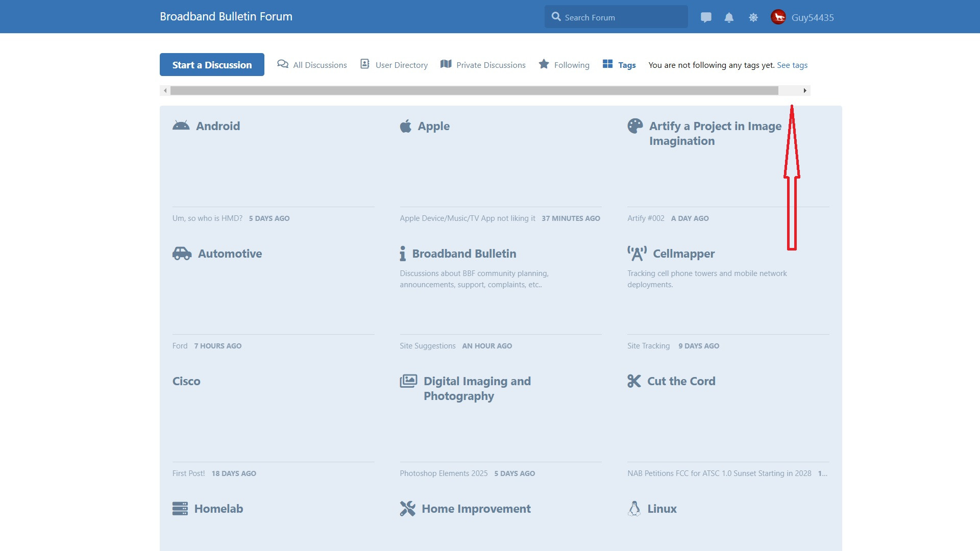Open the Apple tag title
The image size is (980, 551).
point(433,126)
